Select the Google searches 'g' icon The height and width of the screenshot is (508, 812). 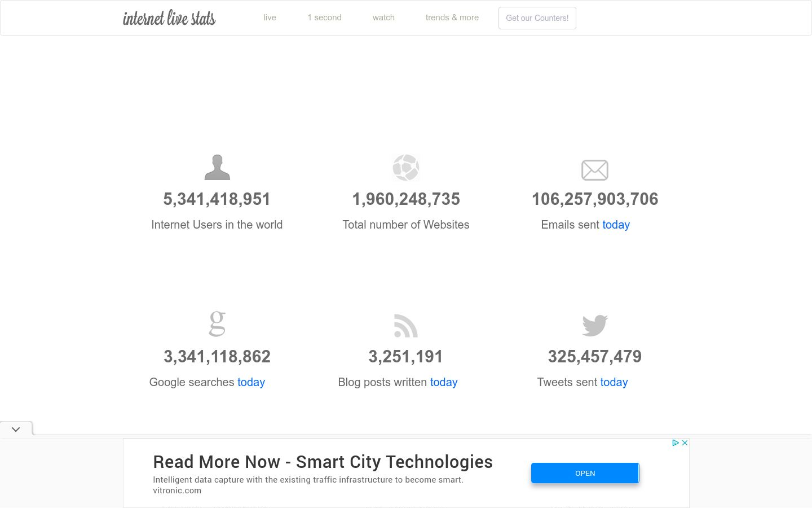[x=217, y=323]
